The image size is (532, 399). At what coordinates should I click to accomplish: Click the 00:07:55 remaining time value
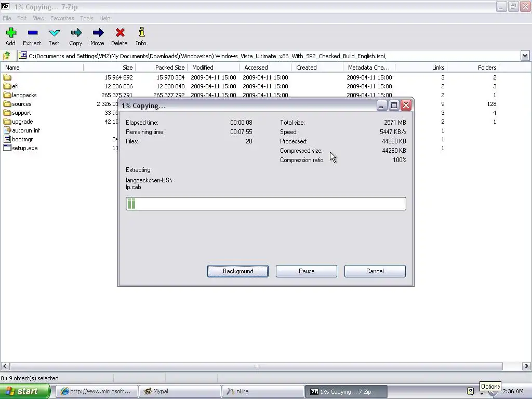241,131
